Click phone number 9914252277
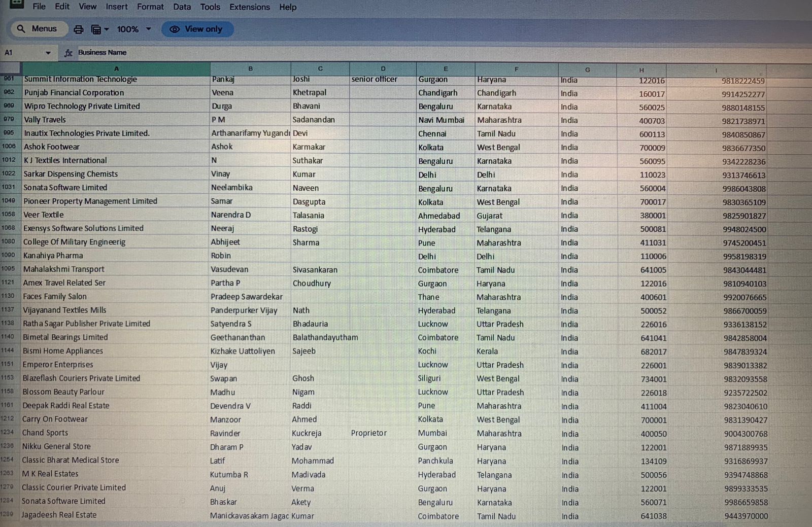 [743, 94]
